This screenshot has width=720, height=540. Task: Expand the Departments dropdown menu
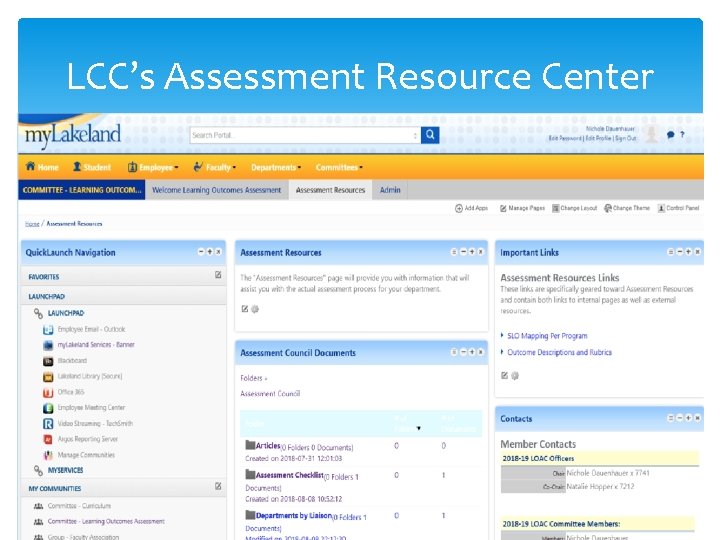point(276,168)
